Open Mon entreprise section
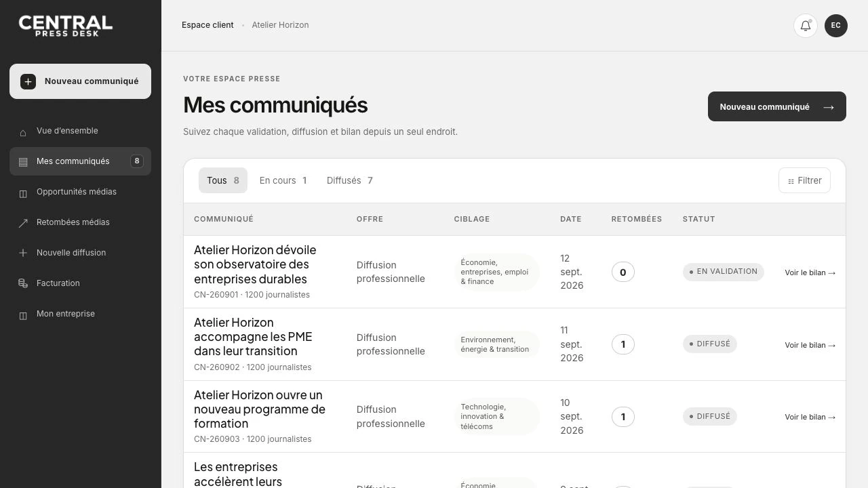Viewport: 868px width, 488px height. (x=80, y=314)
